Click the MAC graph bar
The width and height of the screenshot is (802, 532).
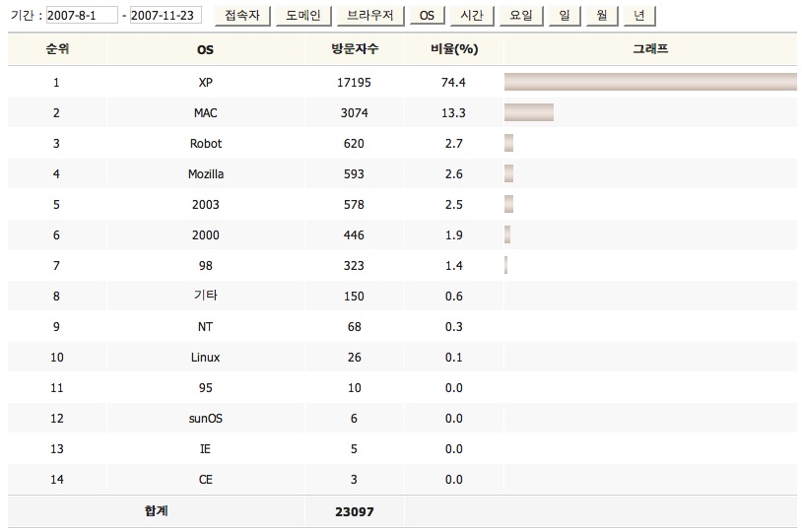tap(529, 112)
